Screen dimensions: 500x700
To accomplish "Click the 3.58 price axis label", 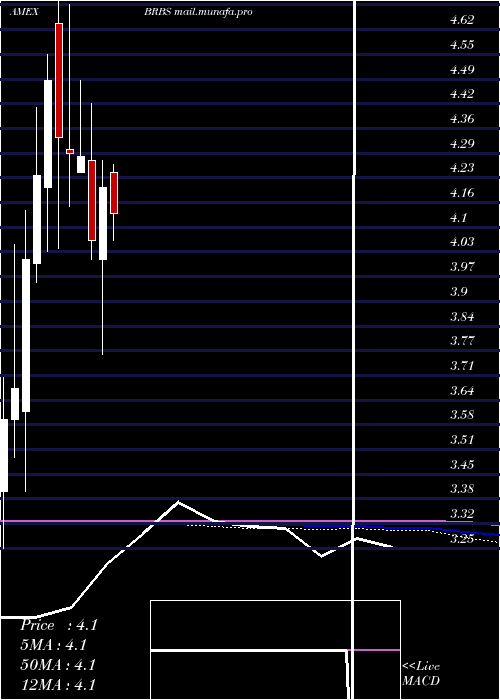I will [x=462, y=415].
